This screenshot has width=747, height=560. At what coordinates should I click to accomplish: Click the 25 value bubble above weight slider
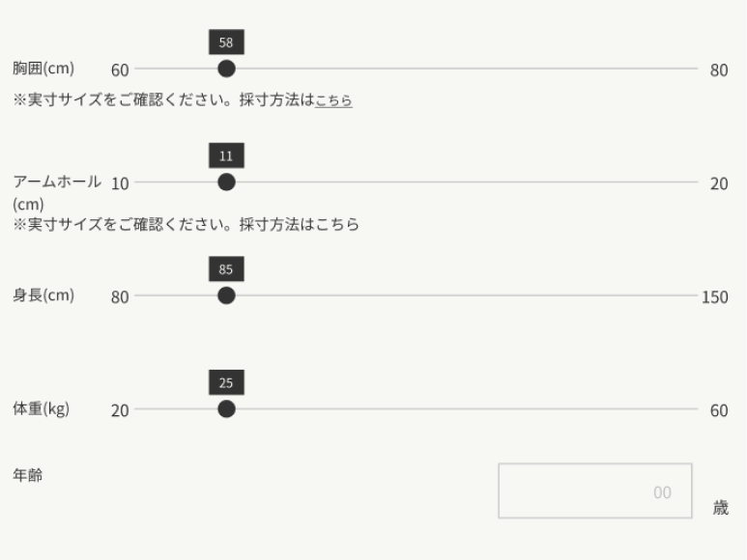tap(226, 383)
